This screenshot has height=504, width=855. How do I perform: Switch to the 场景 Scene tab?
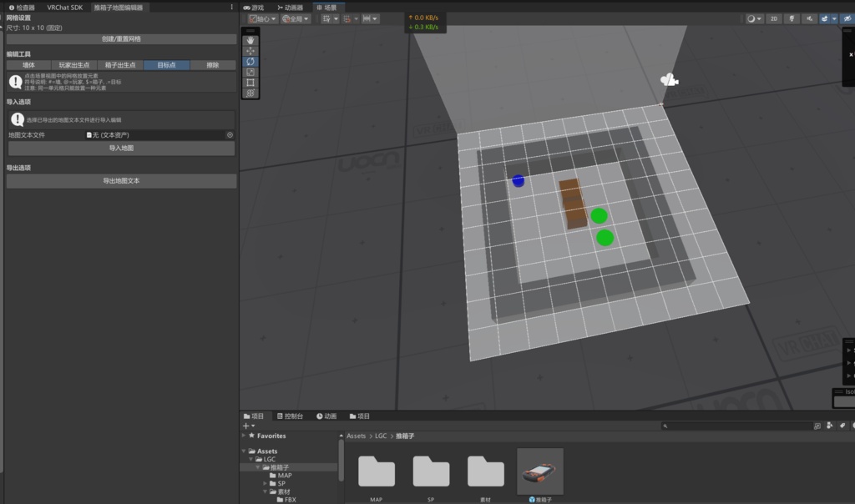(x=327, y=7)
